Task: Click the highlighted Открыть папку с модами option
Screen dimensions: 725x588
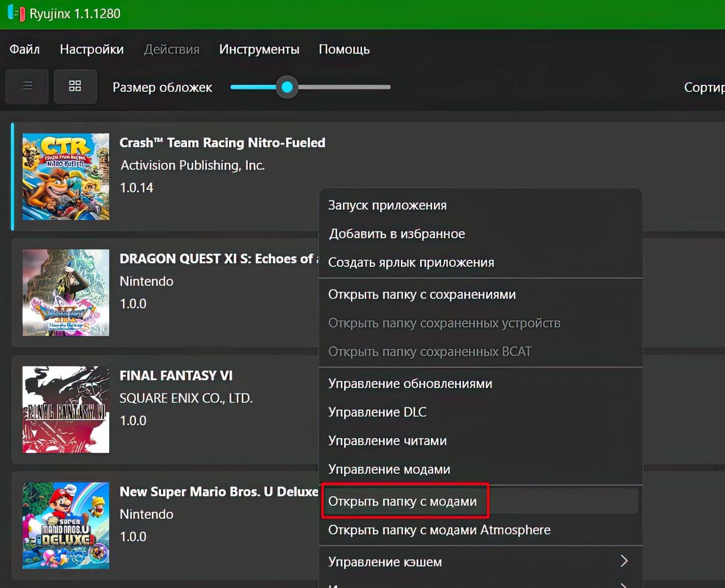Action: point(403,501)
